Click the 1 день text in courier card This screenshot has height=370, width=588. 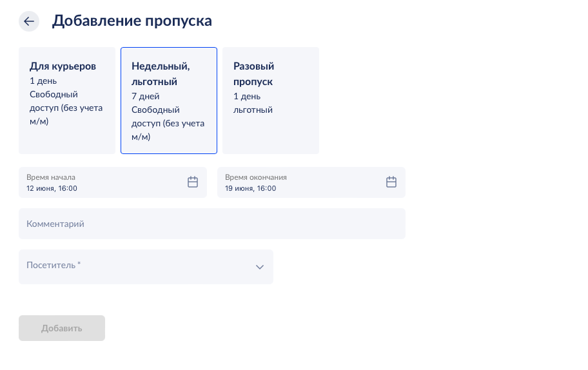pos(43,81)
